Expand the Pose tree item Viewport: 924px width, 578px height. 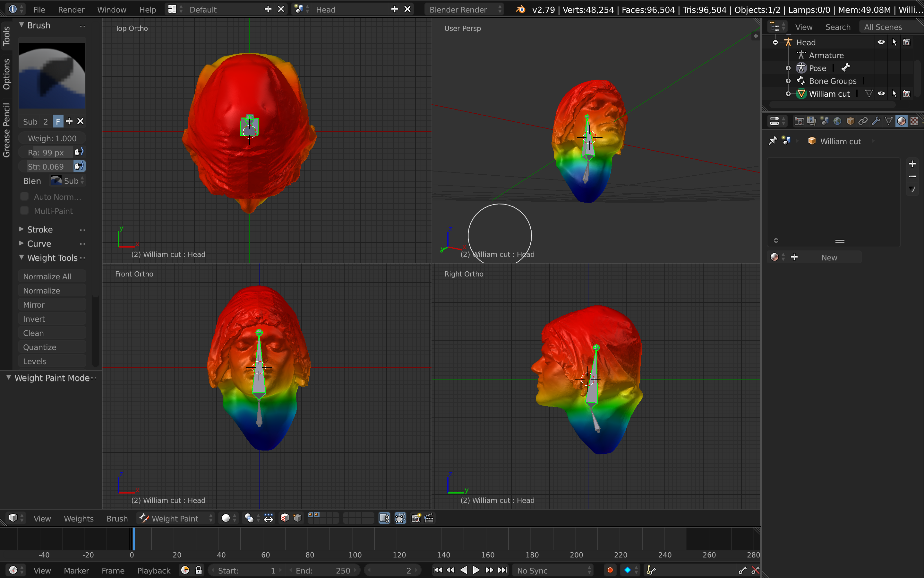788,68
